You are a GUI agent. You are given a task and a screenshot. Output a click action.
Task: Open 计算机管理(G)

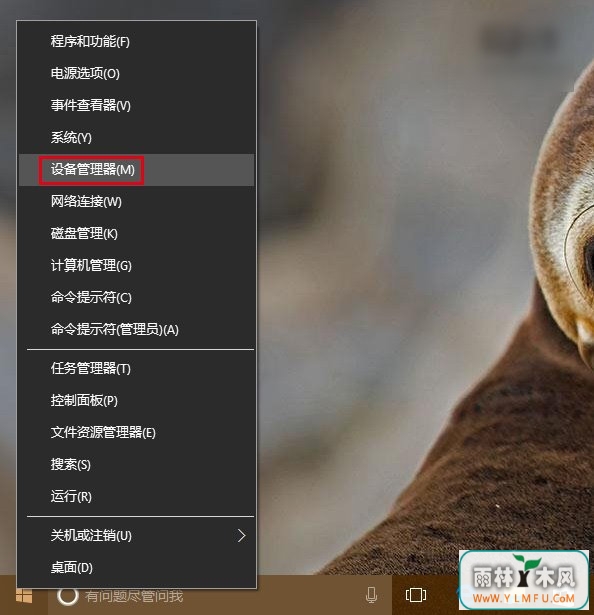[x=137, y=266]
